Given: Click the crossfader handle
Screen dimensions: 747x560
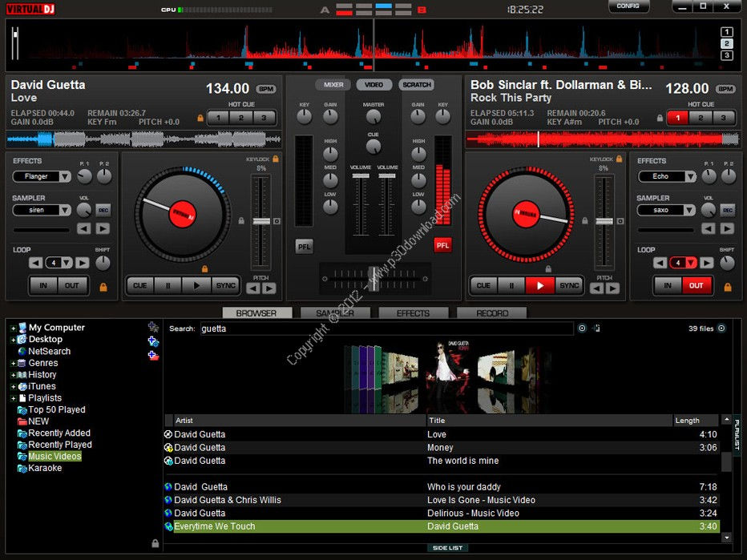Looking at the screenshot, I should pyautogui.click(x=374, y=279).
